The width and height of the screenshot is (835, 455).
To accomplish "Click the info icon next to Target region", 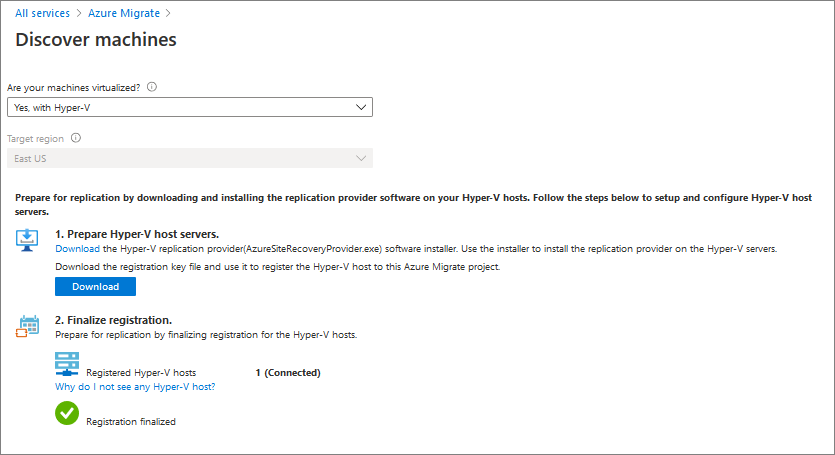I will (76, 138).
